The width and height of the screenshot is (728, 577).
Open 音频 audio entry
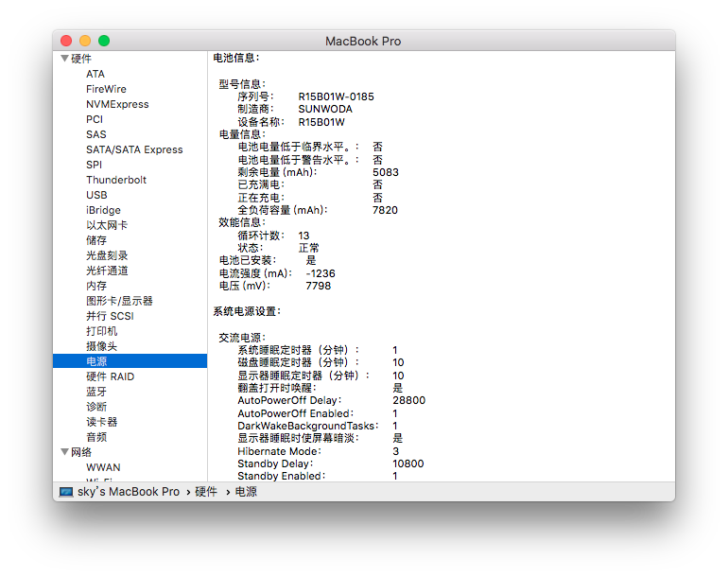point(96,437)
